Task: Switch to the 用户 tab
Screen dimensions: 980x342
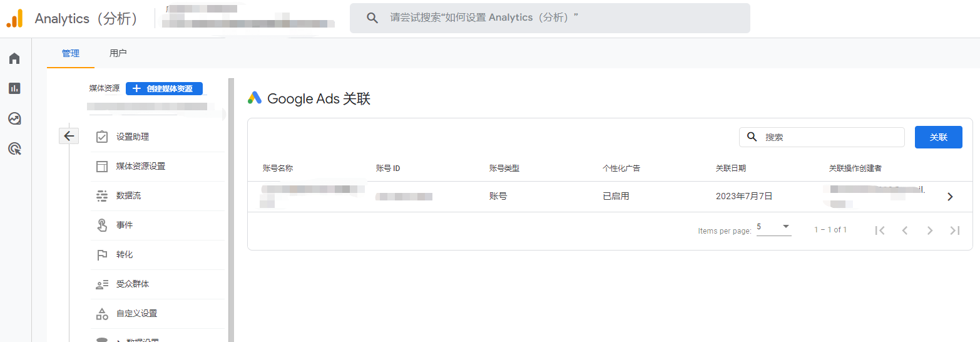Action: coord(118,53)
